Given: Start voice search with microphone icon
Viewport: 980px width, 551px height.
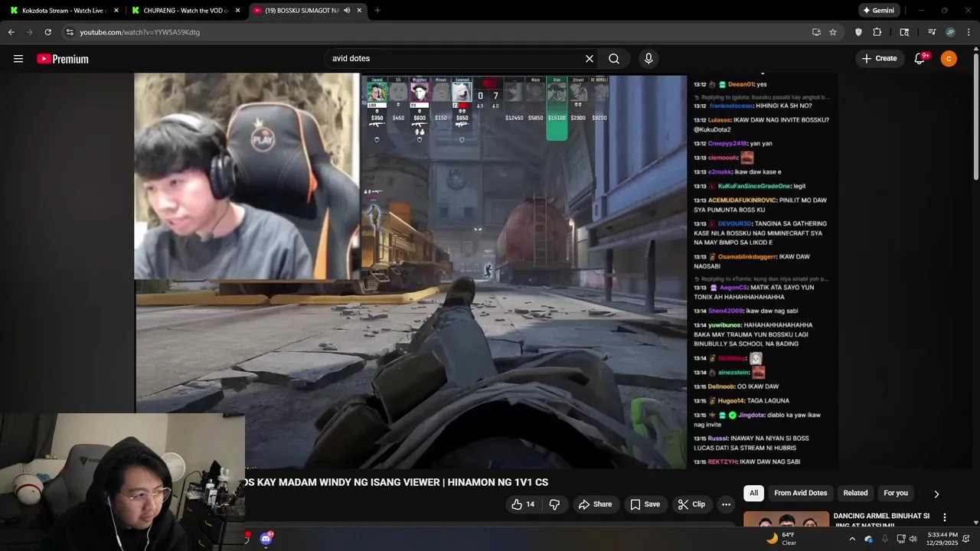Looking at the screenshot, I should (x=648, y=59).
